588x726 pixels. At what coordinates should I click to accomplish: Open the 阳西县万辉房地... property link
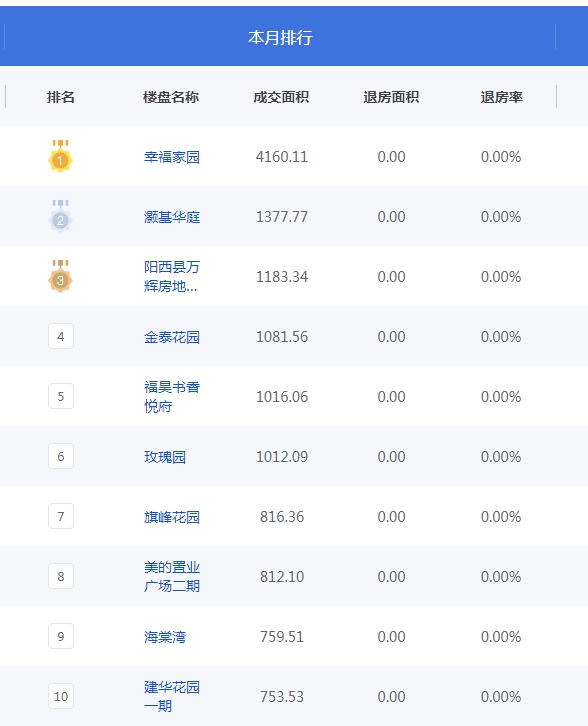tap(172, 276)
